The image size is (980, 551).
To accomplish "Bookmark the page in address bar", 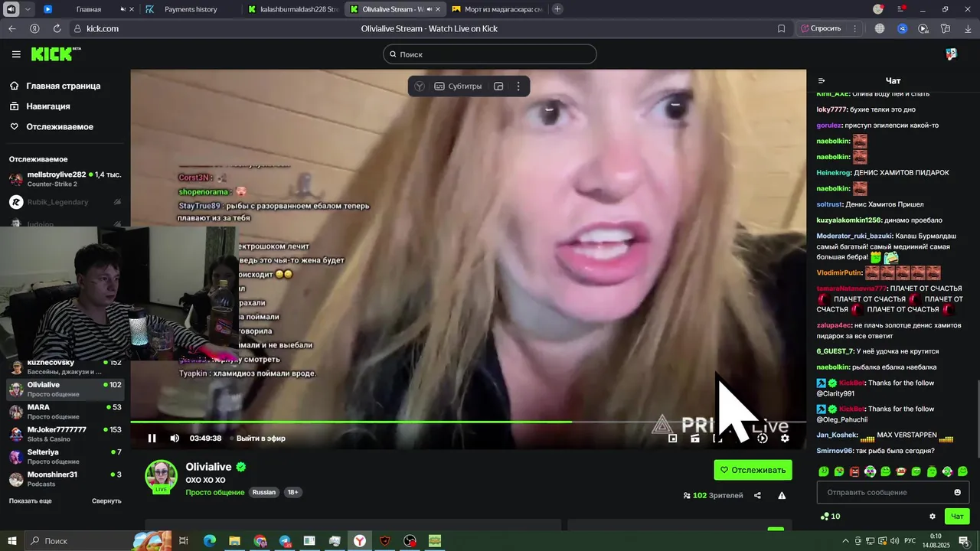I will pos(781,28).
